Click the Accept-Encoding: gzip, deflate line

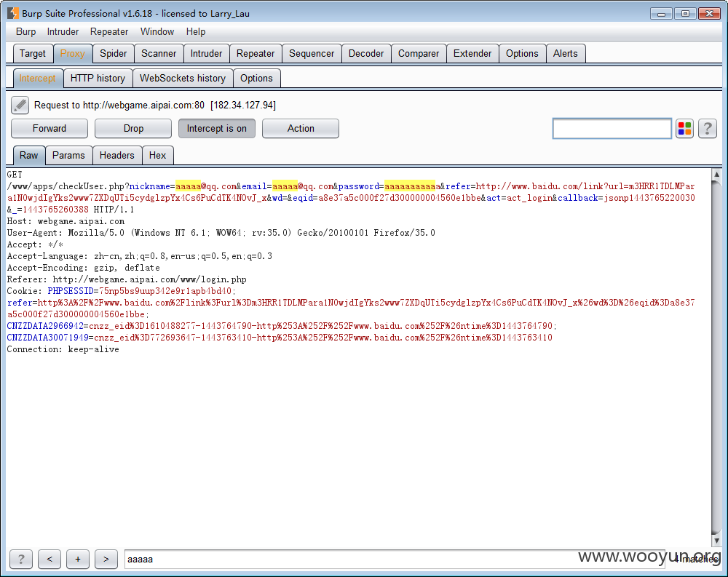point(83,268)
